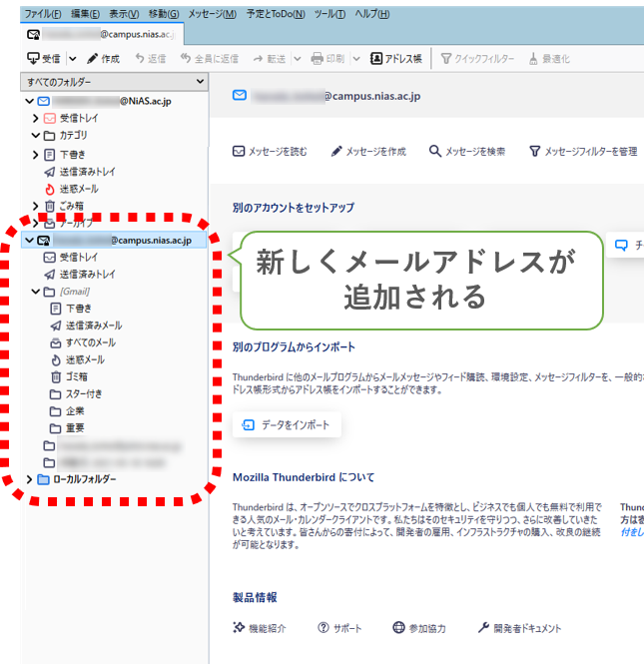
Task: Open the 予定とToDo menu
Action: click(x=276, y=14)
